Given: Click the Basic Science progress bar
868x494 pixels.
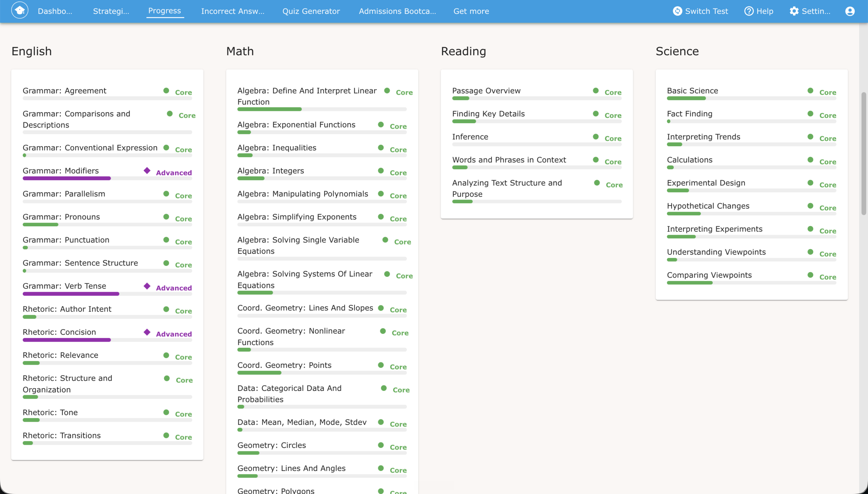Looking at the screenshot, I should click(751, 98).
